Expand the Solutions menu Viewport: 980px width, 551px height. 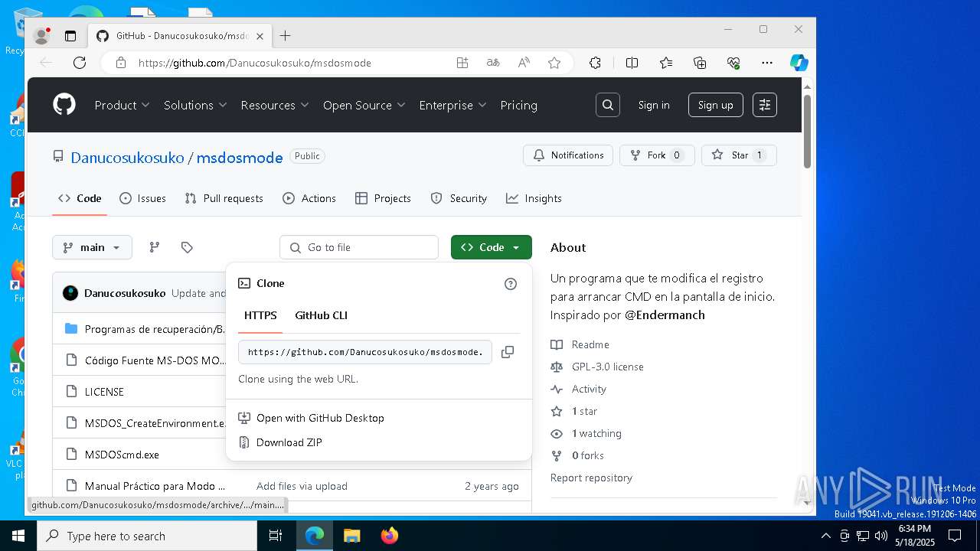pyautogui.click(x=195, y=105)
